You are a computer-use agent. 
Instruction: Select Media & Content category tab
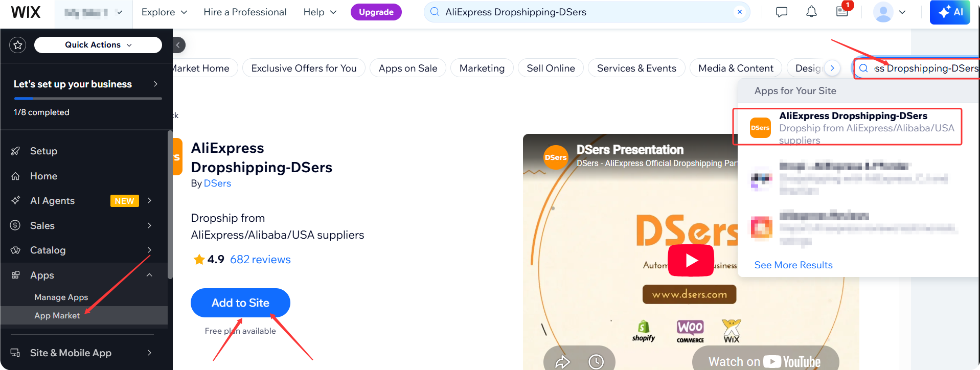coord(736,68)
